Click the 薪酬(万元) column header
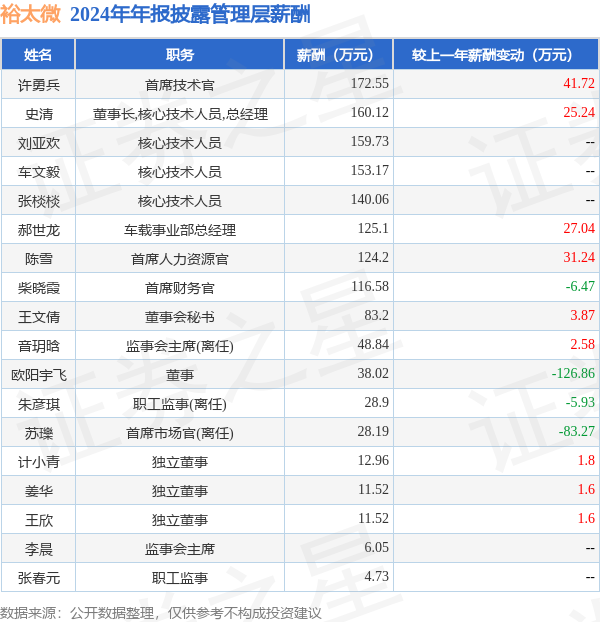Image resolution: width=600 pixels, height=622 pixels. pos(338,54)
